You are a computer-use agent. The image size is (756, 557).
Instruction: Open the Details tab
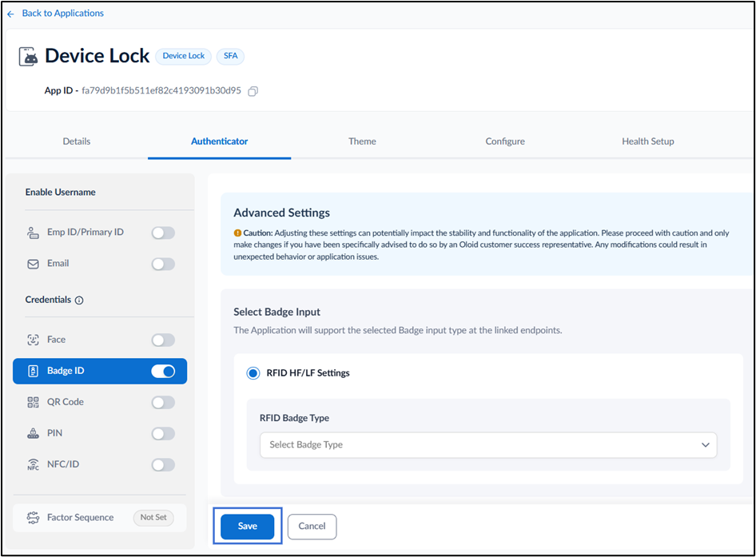[77, 141]
